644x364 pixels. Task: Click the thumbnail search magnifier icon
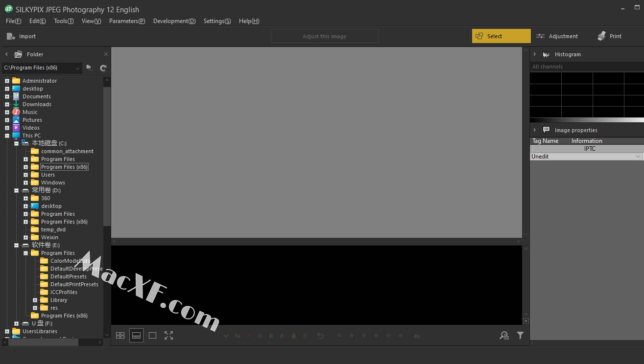[504, 336]
